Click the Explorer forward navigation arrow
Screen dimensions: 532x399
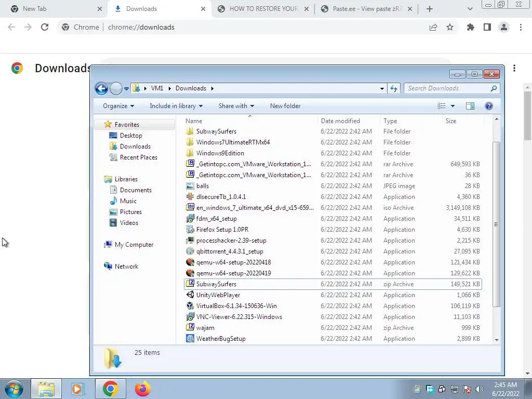click(x=116, y=88)
